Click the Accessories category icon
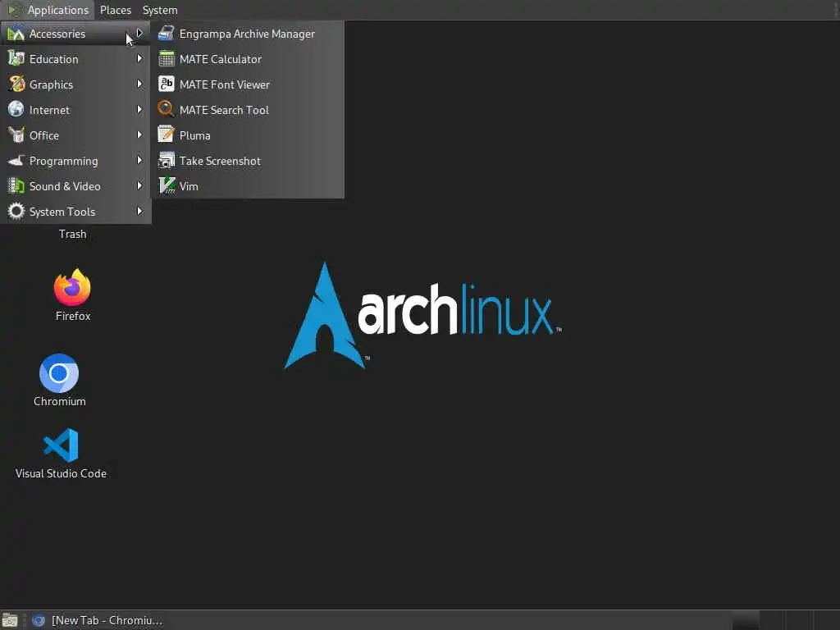The image size is (840, 630). coord(16,33)
